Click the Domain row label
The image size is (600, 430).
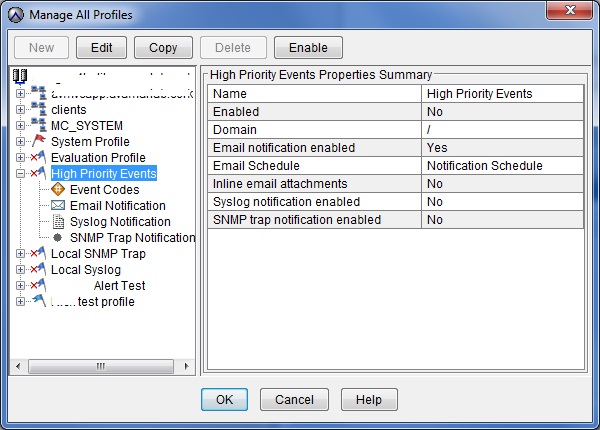click(x=235, y=130)
